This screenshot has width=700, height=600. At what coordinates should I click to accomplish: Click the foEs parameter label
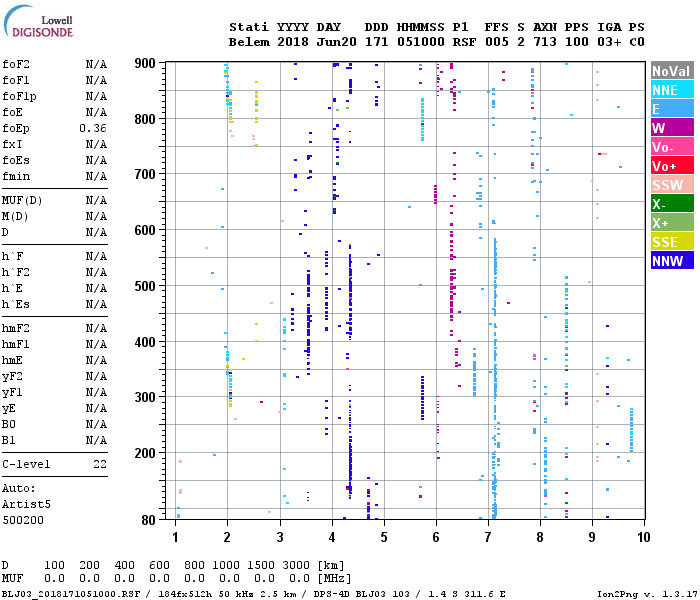coord(16,160)
